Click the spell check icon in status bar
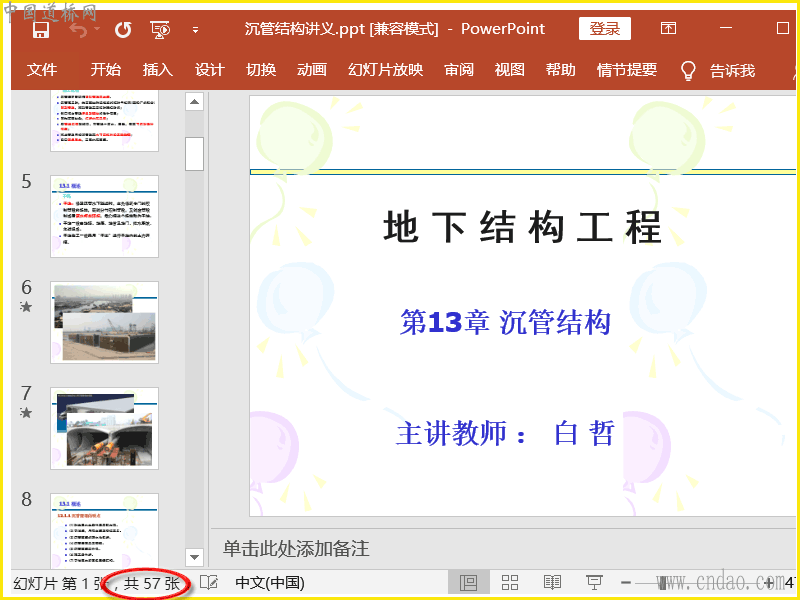Viewport: 800px width, 600px height. [209, 582]
